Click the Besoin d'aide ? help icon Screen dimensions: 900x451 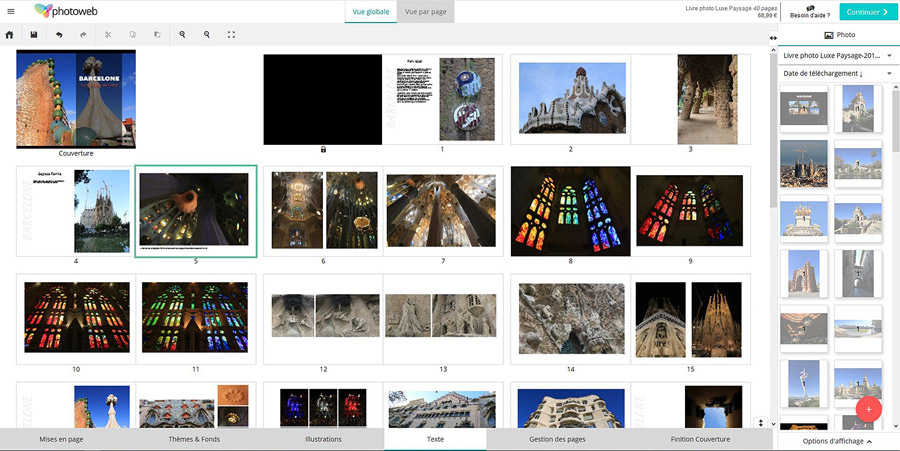point(810,11)
